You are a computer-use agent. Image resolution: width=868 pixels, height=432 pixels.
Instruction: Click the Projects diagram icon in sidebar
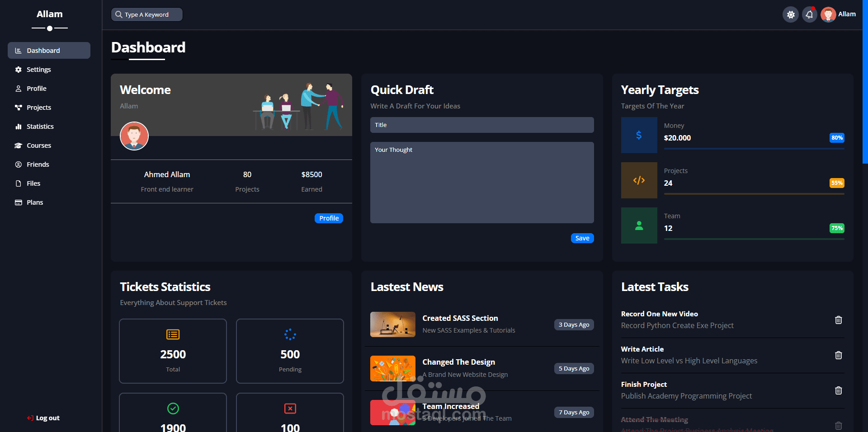tap(19, 108)
